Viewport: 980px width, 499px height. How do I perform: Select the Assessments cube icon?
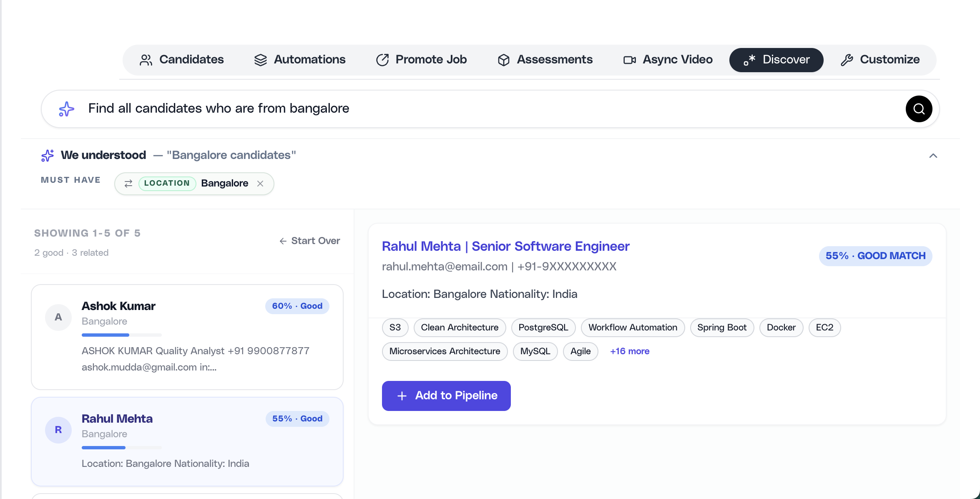[x=503, y=60]
